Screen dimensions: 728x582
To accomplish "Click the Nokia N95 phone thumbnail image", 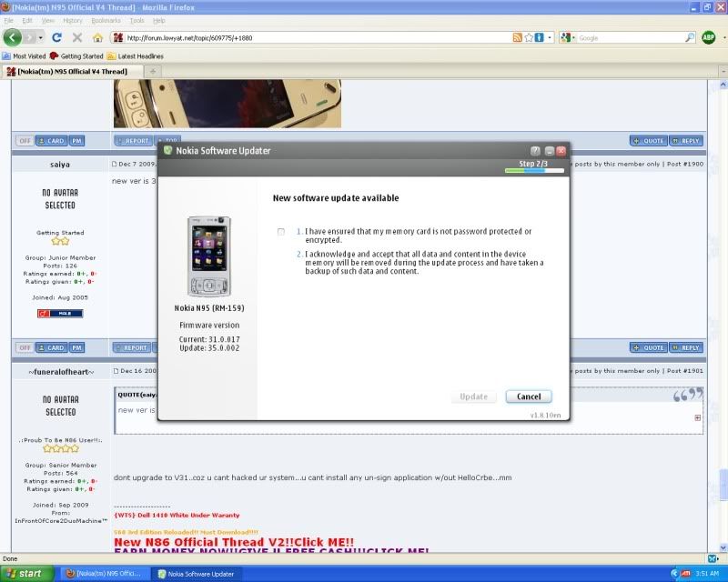I will coord(208,256).
